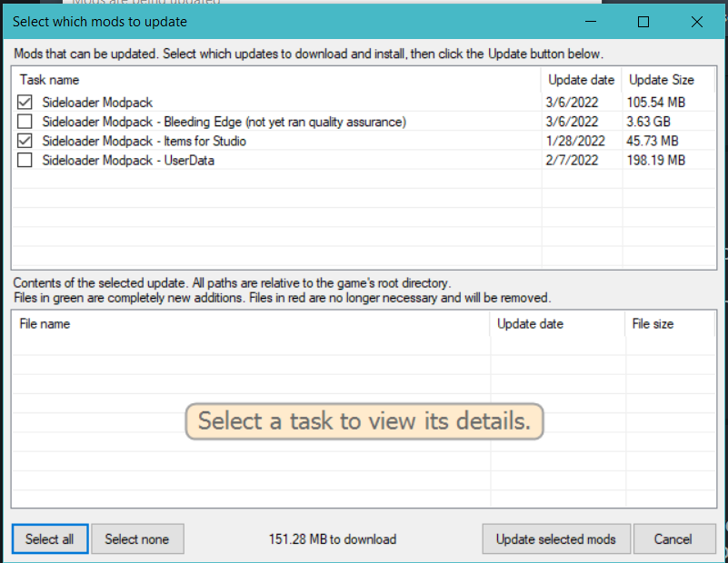
Task: Cancel the mod update dialog
Action: point(673,538)
